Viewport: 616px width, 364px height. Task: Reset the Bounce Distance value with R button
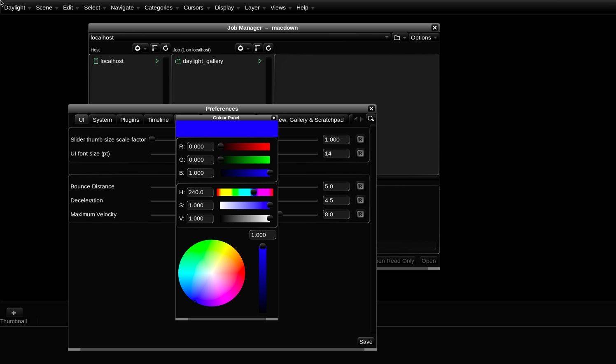360,186
